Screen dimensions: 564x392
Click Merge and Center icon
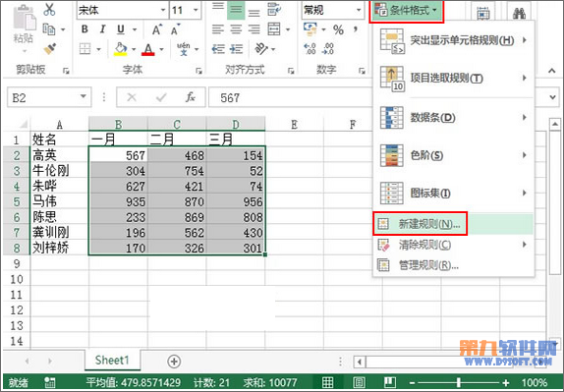point(274,29)
